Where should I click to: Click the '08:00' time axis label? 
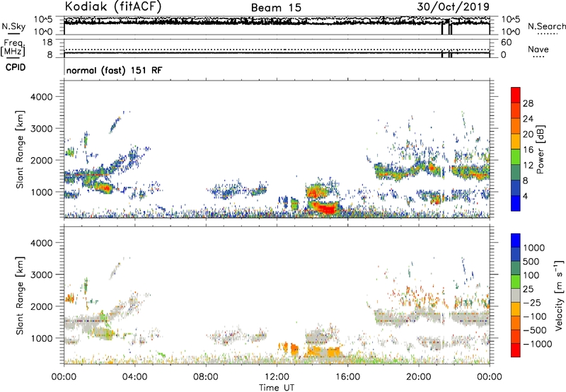(206, 377)
